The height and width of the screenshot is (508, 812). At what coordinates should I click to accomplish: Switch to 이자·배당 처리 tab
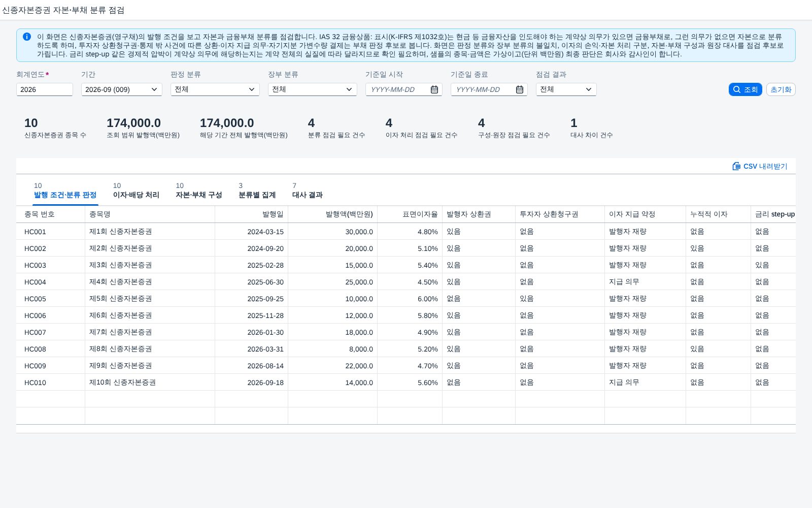pyautogui.click(x=136, y=190)
